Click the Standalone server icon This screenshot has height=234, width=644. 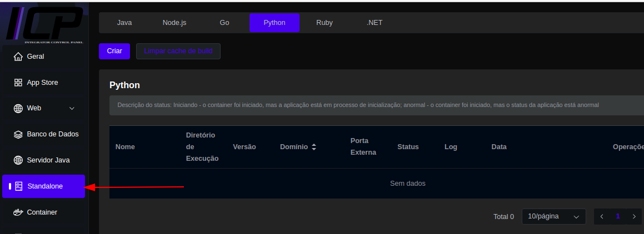tap(18, 186)
